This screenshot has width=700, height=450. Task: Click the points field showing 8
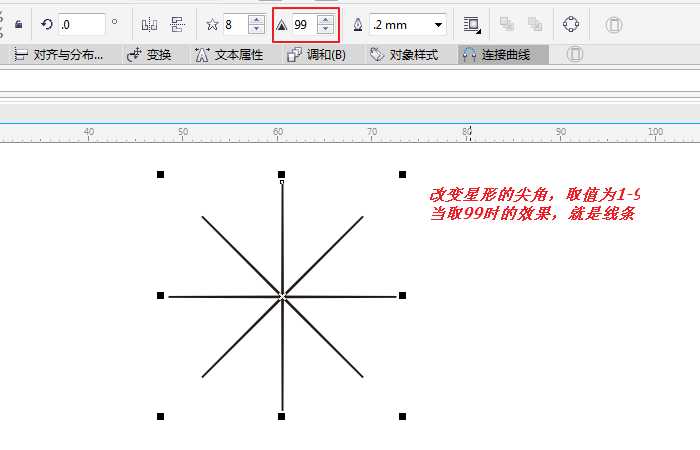click(x=235, y=24)
